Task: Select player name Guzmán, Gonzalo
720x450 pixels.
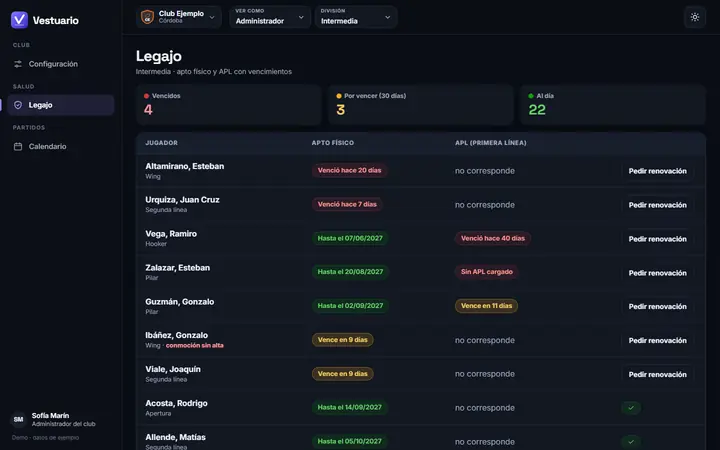Action: tap(180, 302)
